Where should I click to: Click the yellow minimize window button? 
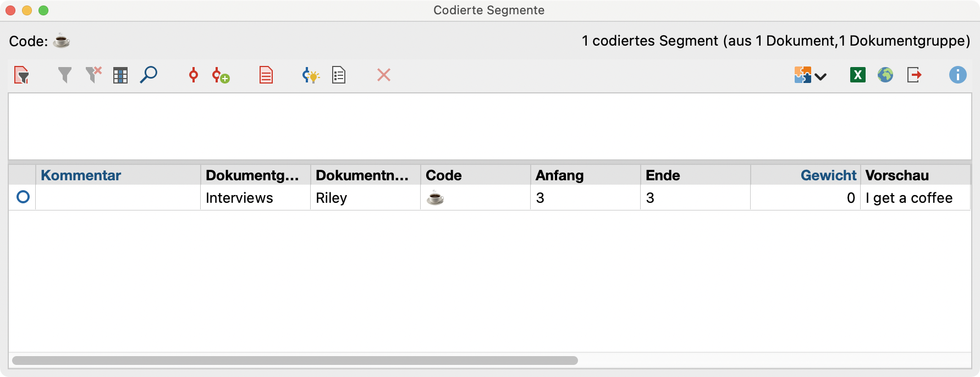27,10
